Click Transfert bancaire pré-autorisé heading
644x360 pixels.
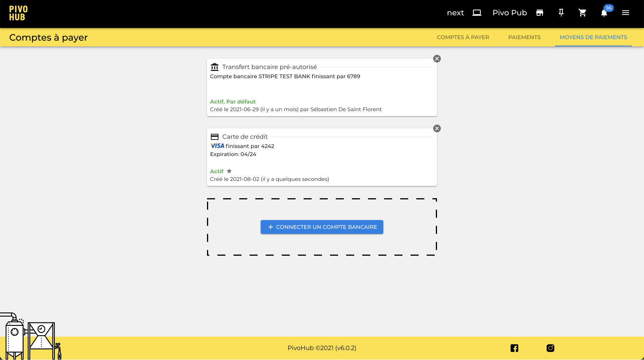point(269,67)
